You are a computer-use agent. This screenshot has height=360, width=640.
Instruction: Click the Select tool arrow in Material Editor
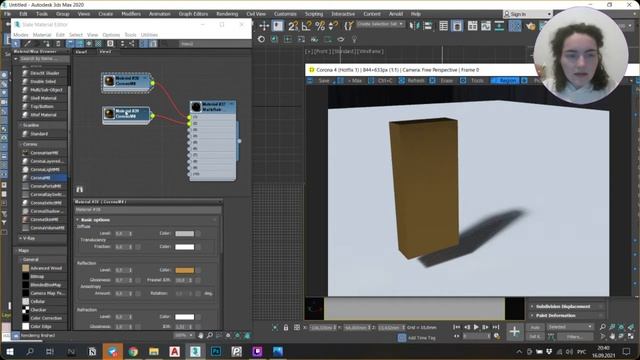click(16, 44)
